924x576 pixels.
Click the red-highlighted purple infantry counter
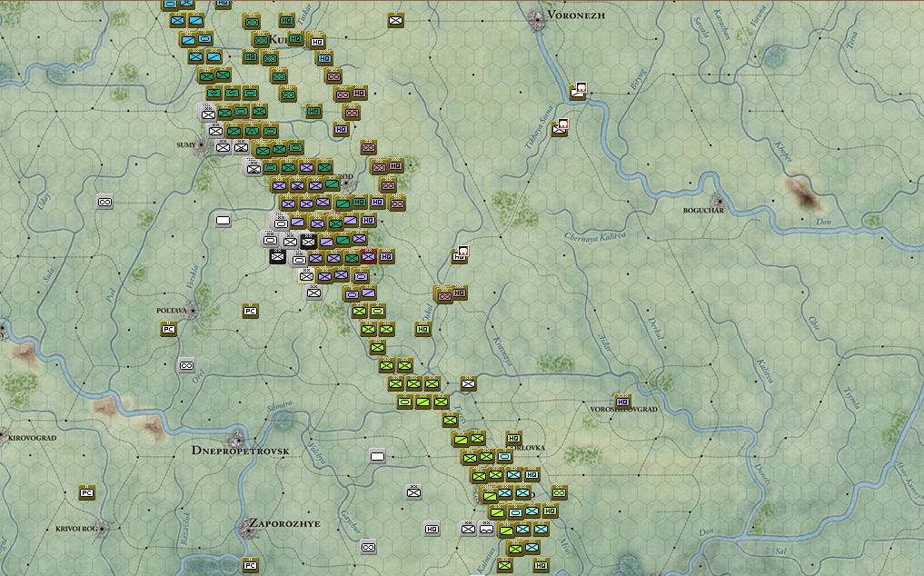(368, 256)
